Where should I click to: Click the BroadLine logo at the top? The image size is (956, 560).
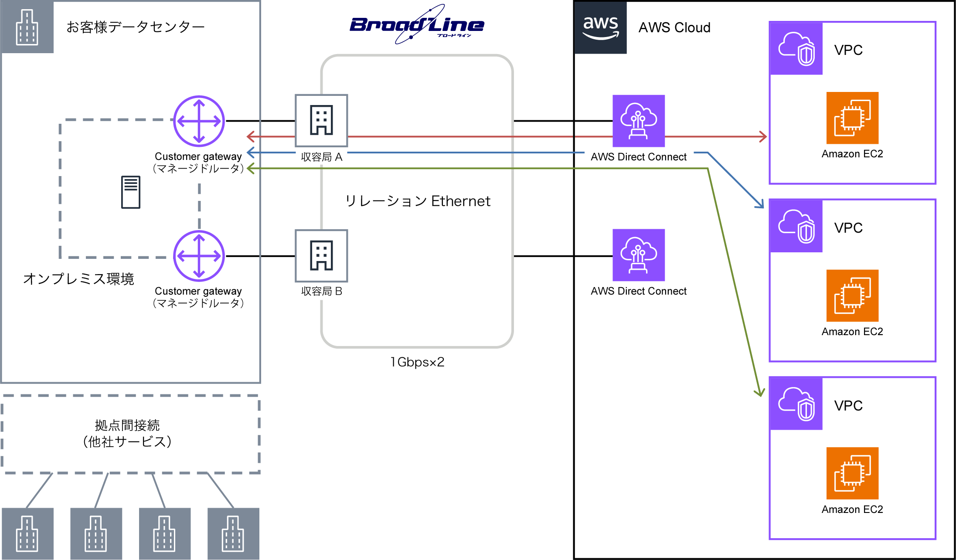[x=417, y=24]
